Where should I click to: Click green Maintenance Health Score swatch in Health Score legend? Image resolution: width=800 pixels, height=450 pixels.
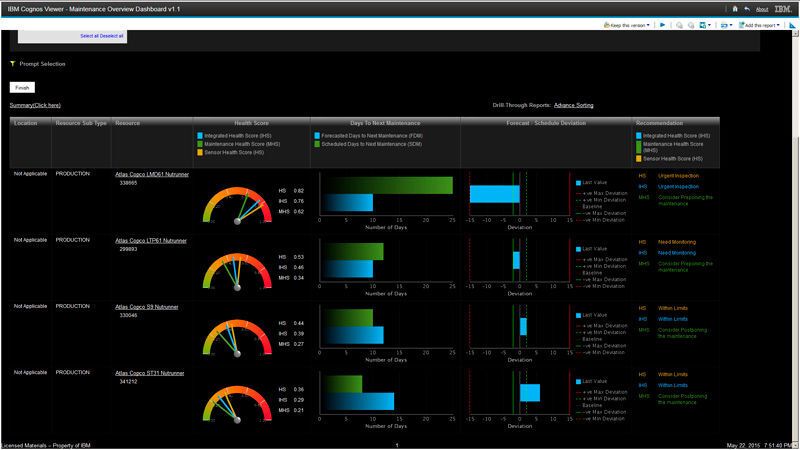200,144
